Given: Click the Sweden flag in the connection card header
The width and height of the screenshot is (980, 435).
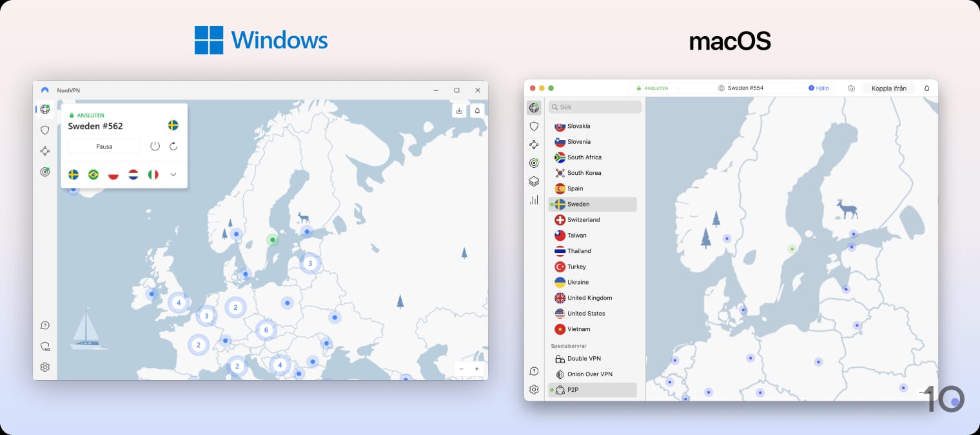Looking at the screenshot, I should 173,125.
